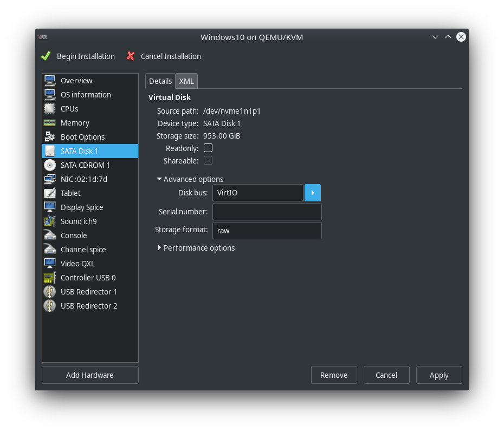Open the Video QXL entry label

click(77, 264)
